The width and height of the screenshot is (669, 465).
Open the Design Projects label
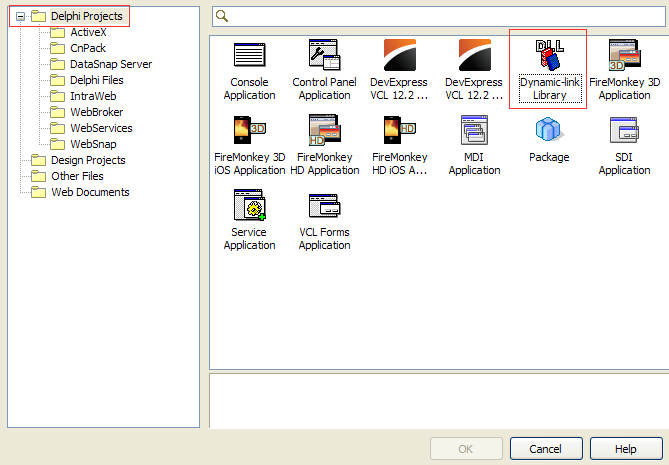pos(88,160)
